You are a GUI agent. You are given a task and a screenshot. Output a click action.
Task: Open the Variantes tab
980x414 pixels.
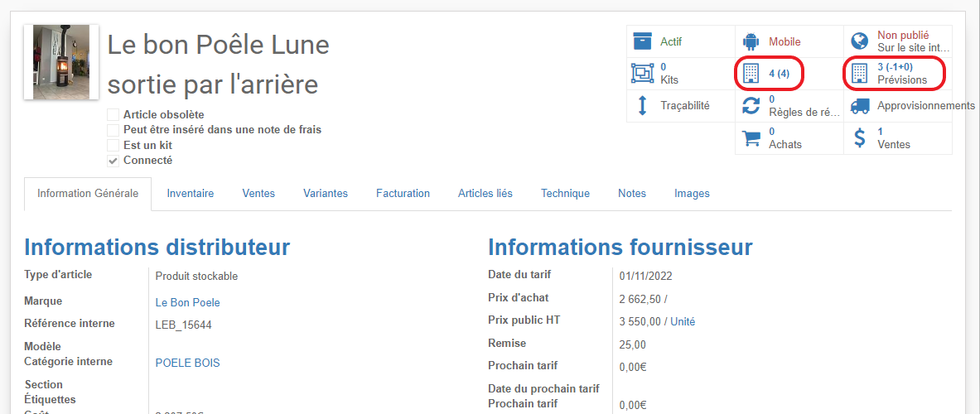point(326,194)
